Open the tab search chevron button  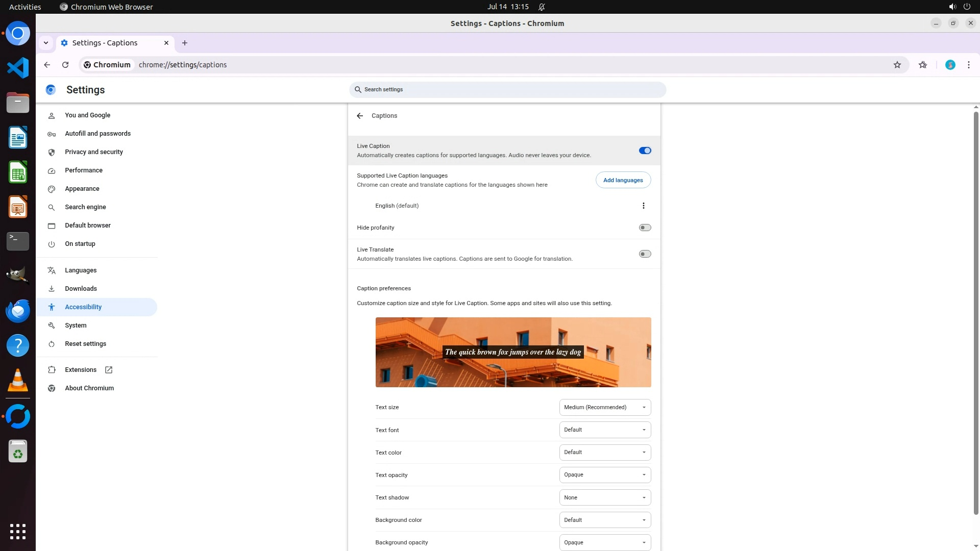tap(46, 43)
